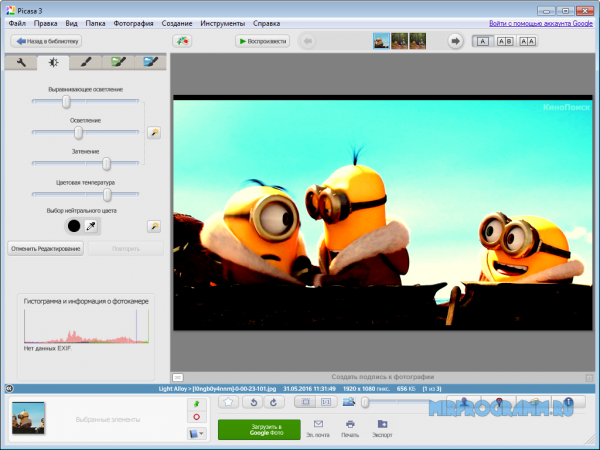
Task: Go to next photo arrow
Action: [x=455, y=41]
